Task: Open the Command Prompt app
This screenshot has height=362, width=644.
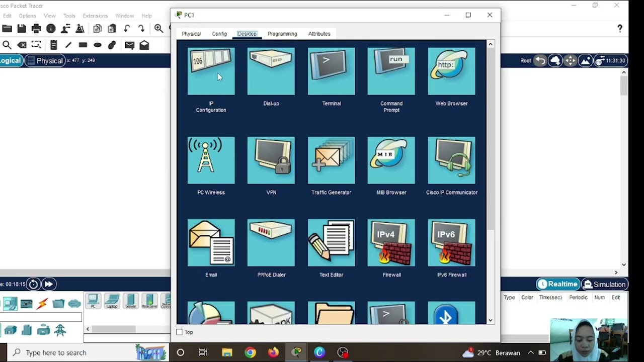Action: tap(391, 71)
